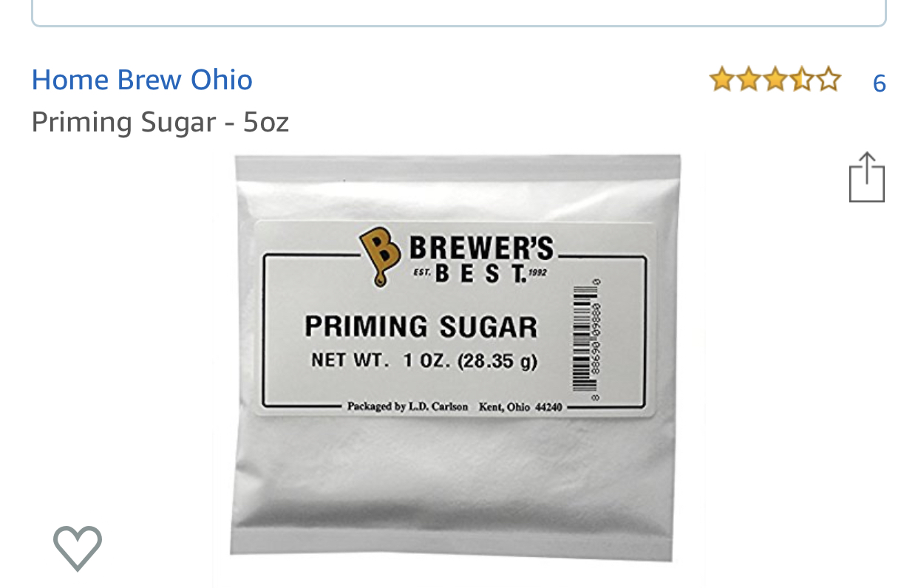Tap the bottom seal of the white pouch
This screenshot has width=918, height=588.
coord(452,550)
